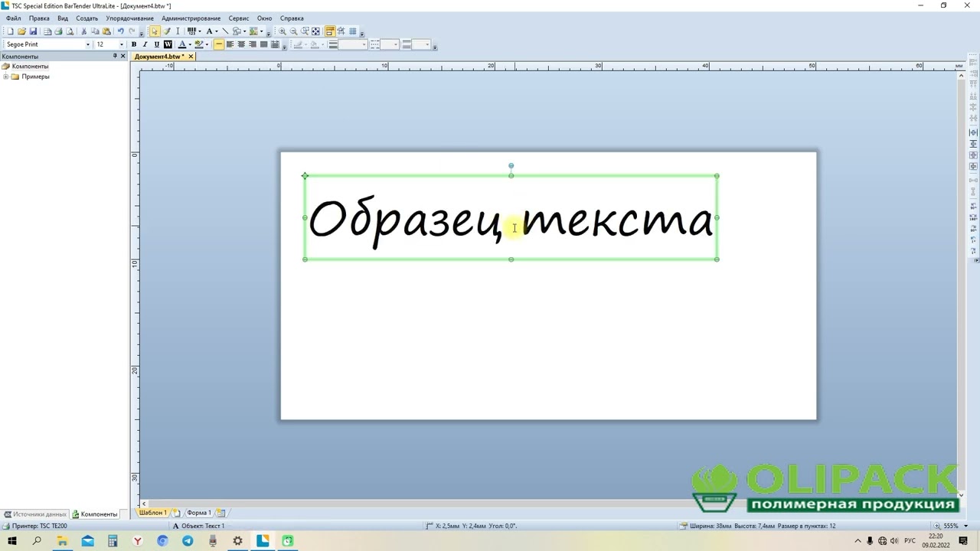
Task: Select the Шаблон 1 tab
Action: 152,513
